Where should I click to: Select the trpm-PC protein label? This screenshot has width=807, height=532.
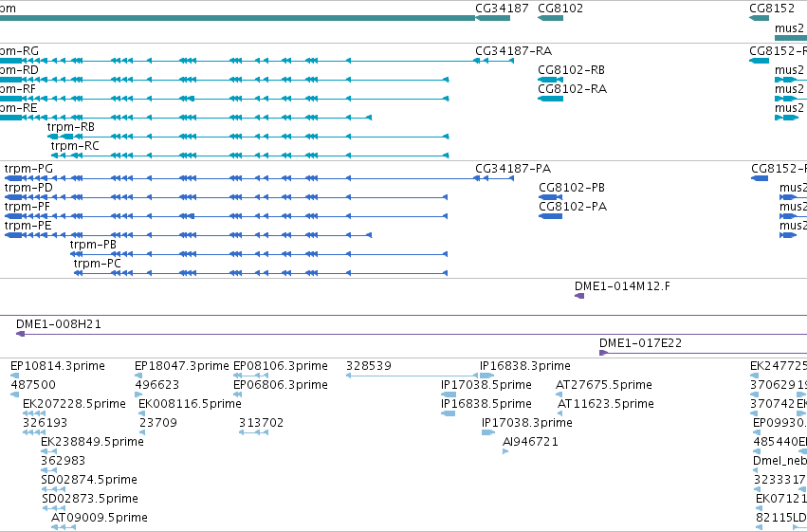coord(98,264)
